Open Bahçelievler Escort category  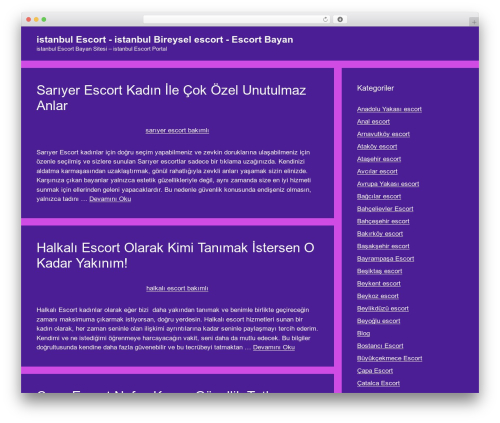pos(385,209)
